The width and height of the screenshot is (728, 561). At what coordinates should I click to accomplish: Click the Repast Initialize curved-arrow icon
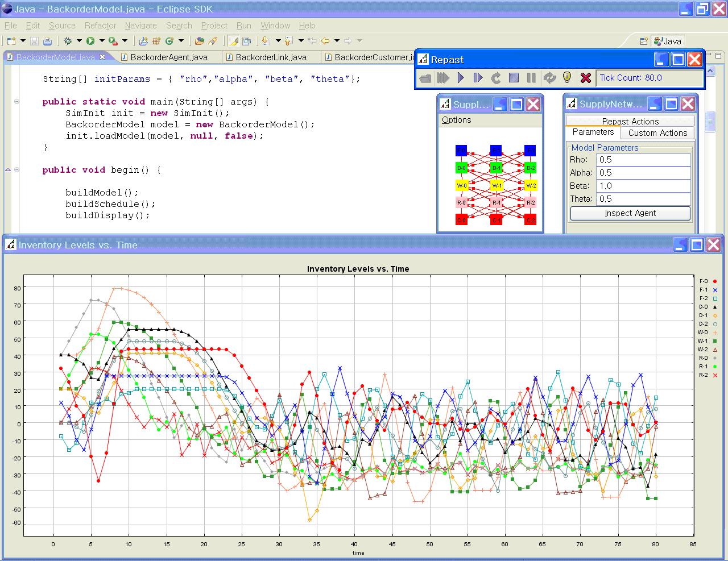(496, 78)
